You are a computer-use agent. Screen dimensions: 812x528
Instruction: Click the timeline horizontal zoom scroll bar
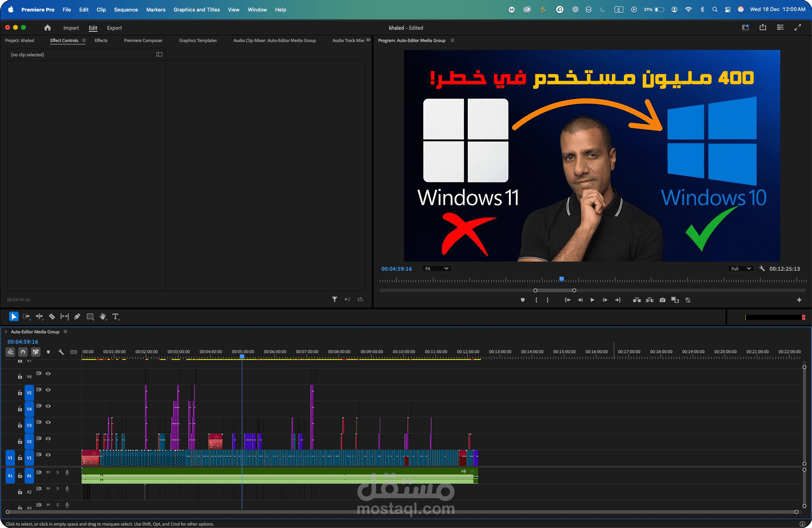coord(402,512)
